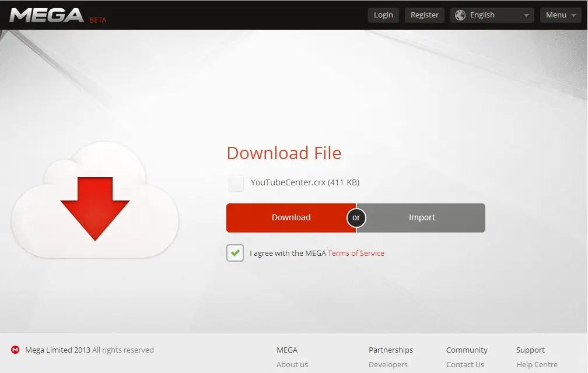Click the MEGA logo in header
This screenshot has height=373, width=588.
(x=47, y=15)
